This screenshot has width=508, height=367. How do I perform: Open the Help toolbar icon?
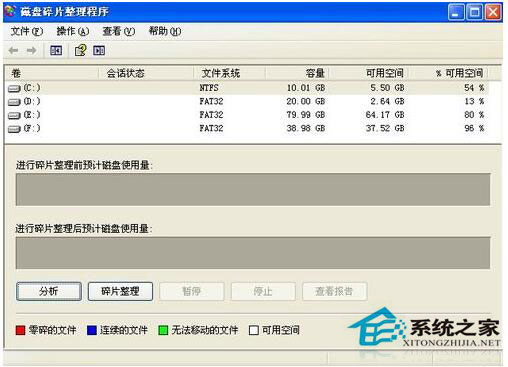(x=80, y=50)
